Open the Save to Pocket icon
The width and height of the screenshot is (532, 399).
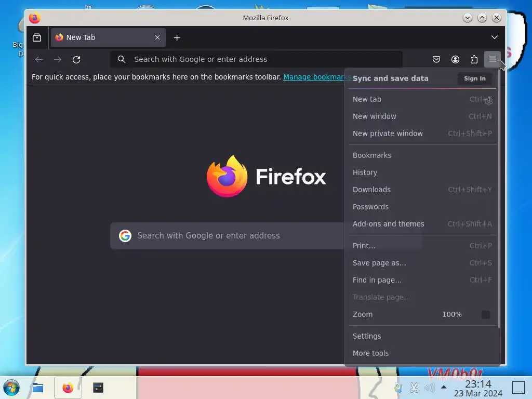pos(436,59)
